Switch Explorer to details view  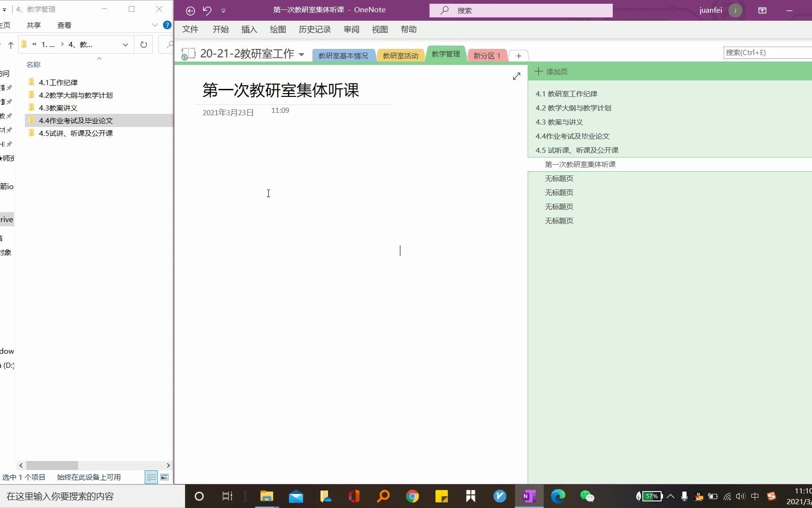pyautogui.click(x=151, y=477)
